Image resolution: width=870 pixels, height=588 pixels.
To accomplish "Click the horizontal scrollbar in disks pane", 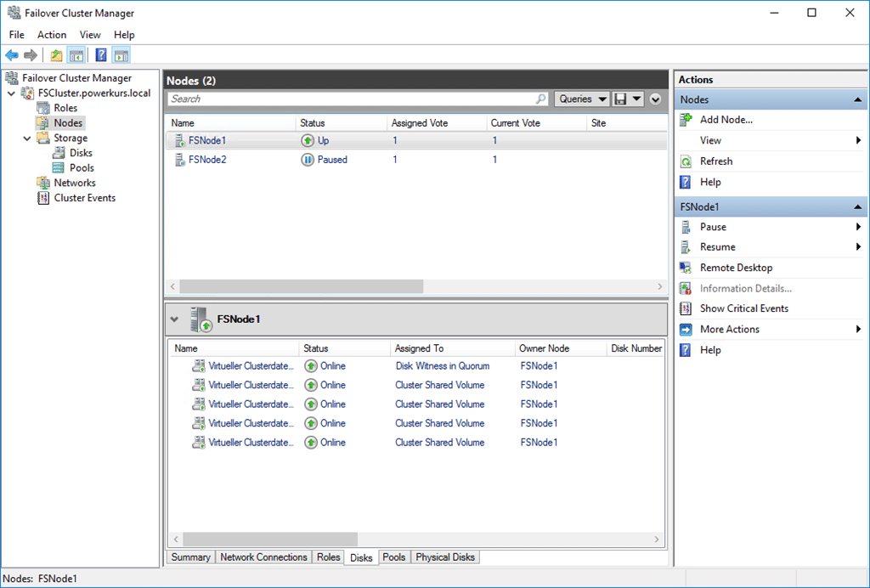I will [x=270, y=539].
